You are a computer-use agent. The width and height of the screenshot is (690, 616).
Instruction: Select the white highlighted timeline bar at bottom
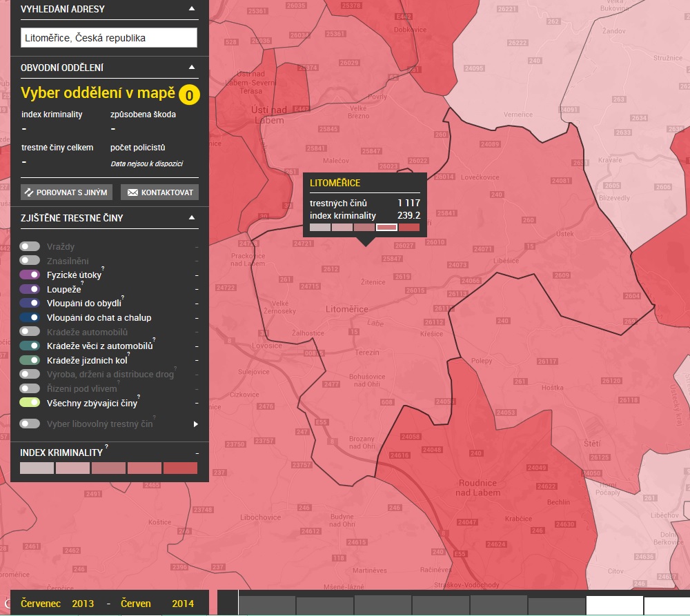coord(614,606)
